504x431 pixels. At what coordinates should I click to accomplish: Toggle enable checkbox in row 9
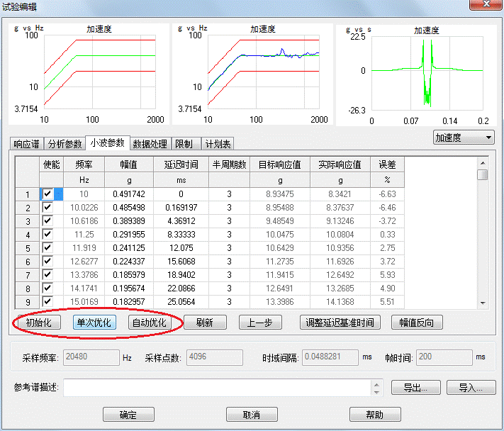point(47,301)
